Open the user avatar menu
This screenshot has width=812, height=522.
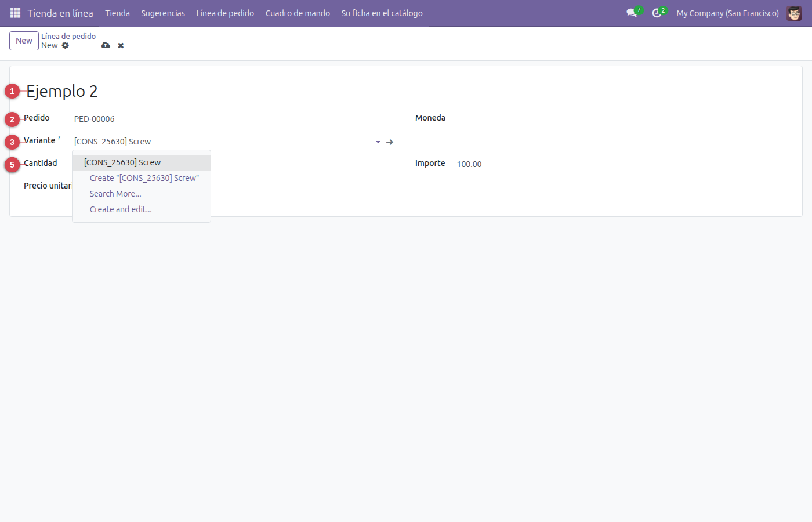tap(794, 13)
